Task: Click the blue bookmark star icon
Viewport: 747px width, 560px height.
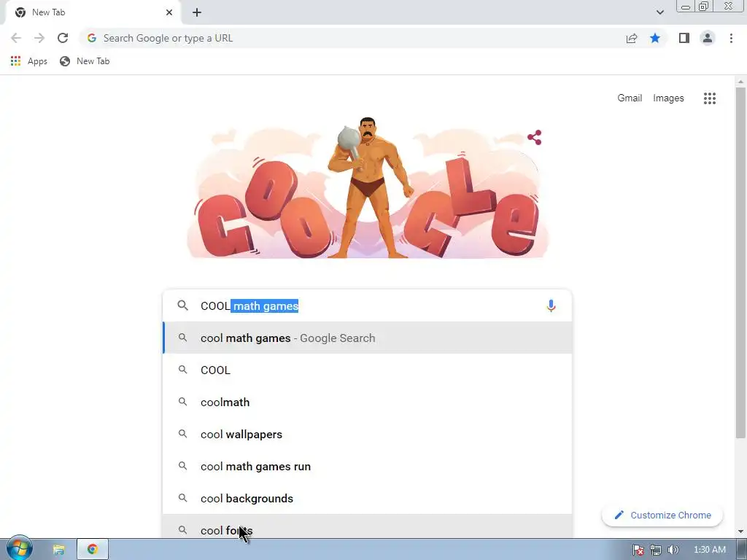Action: (655, 38)
